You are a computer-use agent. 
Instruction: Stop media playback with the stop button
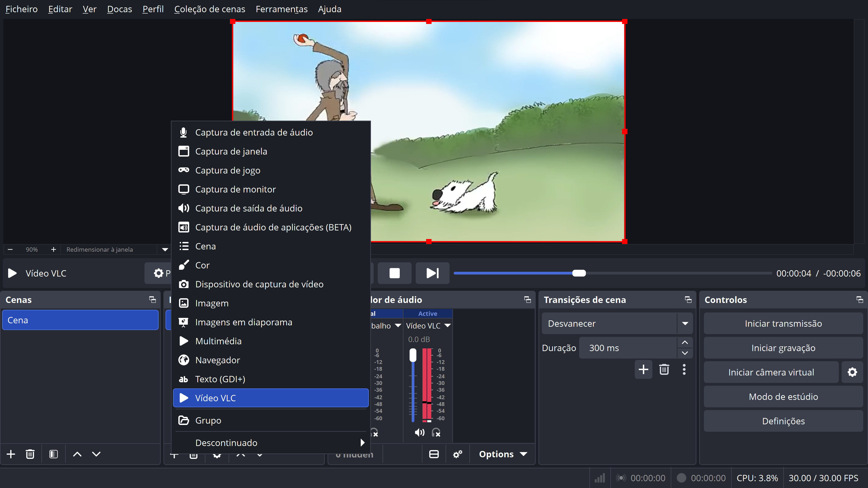click(x=395, y=273)
